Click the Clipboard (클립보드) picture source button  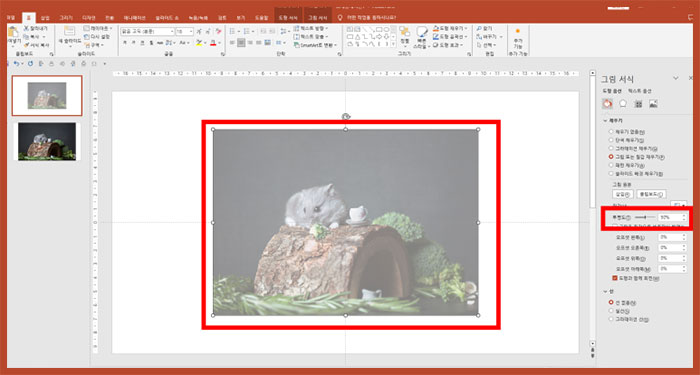651,194
